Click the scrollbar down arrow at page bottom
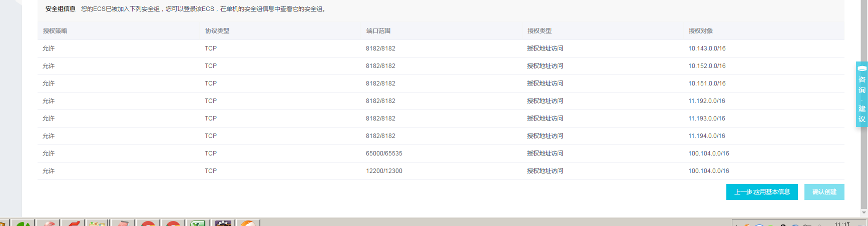The height and width of the screenshot is (226, 868). (864, 212)
